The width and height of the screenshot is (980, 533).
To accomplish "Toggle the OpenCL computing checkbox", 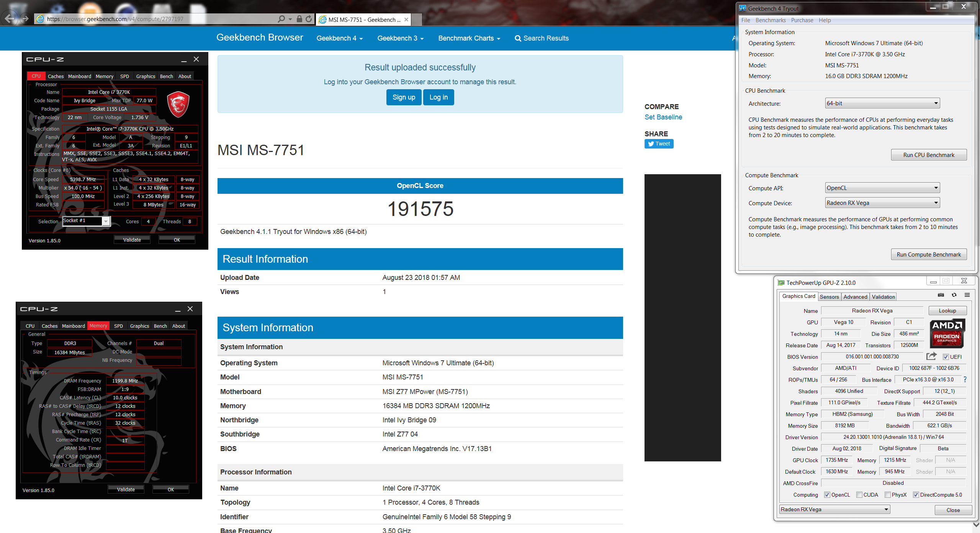I will (827, 495).
